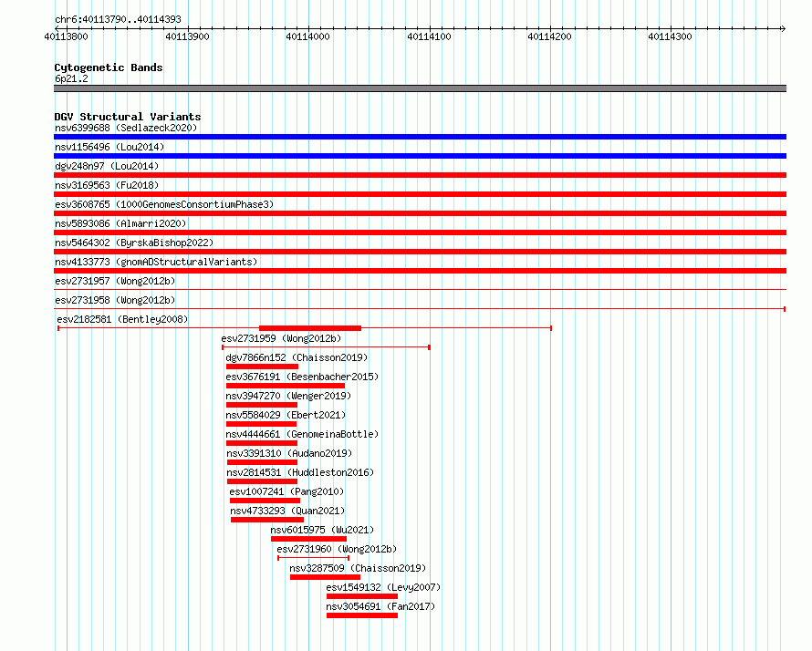
Task: Open the nsv3287509 (Chaisson2019) label
Action: pyautogui.click(x=358, y=568)
